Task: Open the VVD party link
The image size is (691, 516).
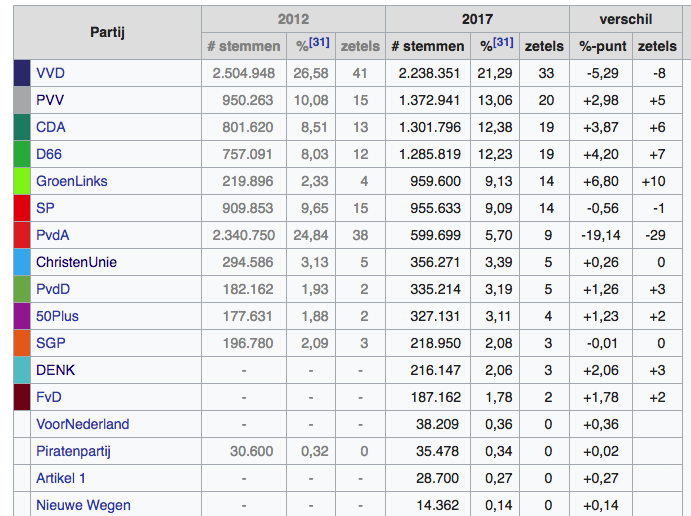Action: point(50,73)
